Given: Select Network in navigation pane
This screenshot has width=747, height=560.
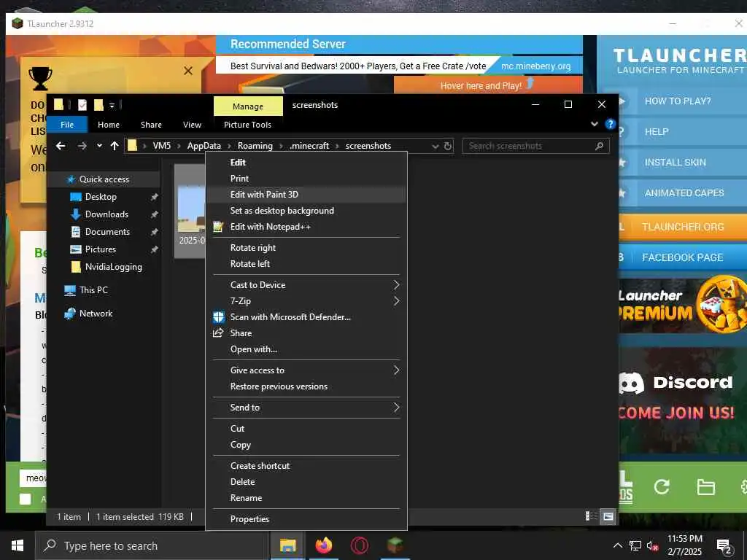Looking at the screenshot, I should [x=96, y=314].
